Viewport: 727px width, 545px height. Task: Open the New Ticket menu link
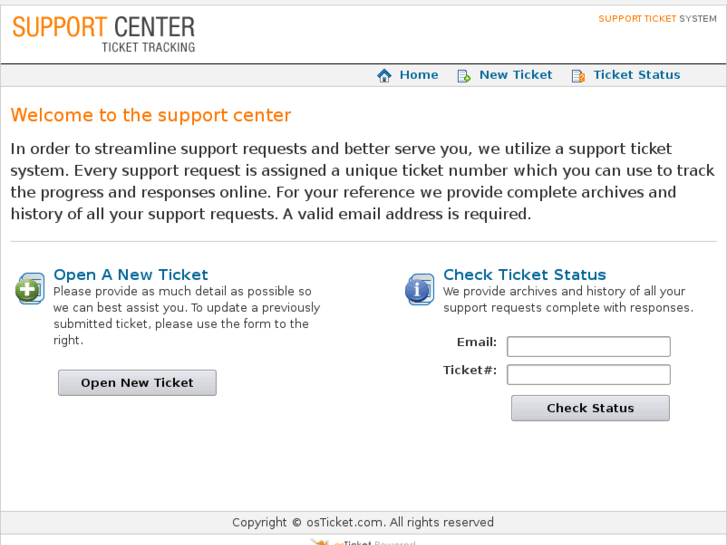click(515, 75)
